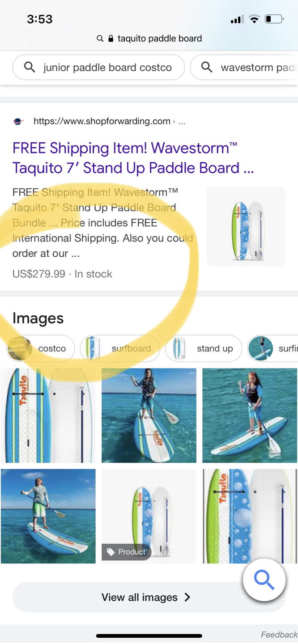This screenshot has height=644, width=298.
Task: Tap the taquito paddle board address field
Action: tap(149, 38)
